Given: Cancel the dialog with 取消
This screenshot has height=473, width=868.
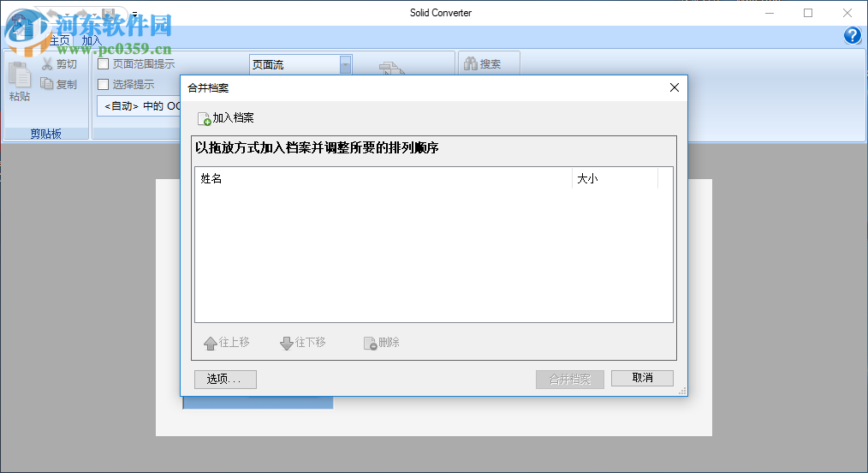Looking at the screenshot, I should pyautogui.click(x=642, y=378).
